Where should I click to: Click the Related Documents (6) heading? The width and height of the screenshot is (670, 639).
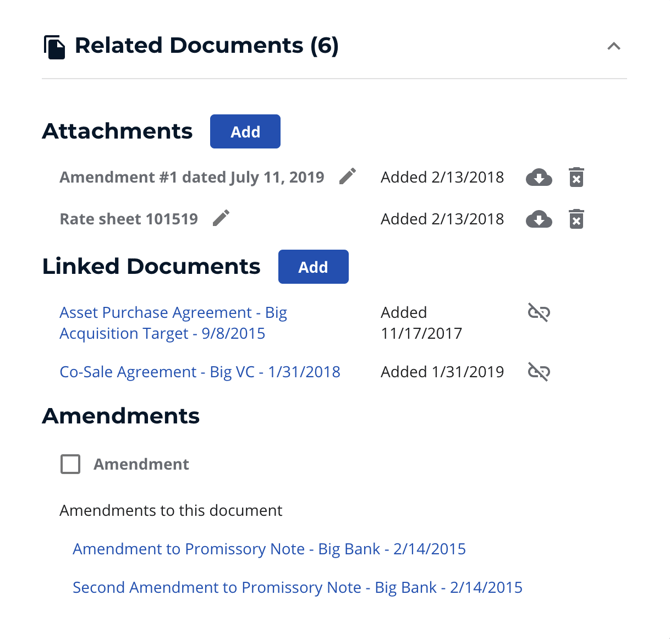click(206, 46)
